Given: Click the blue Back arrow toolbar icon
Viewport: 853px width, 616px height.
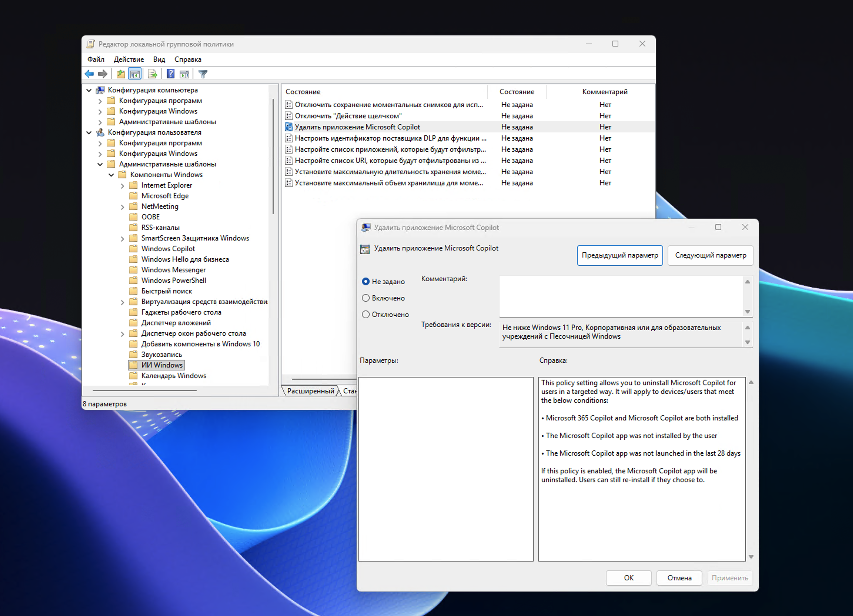Looking at the screenshot, I should click(x=89, y=74).
